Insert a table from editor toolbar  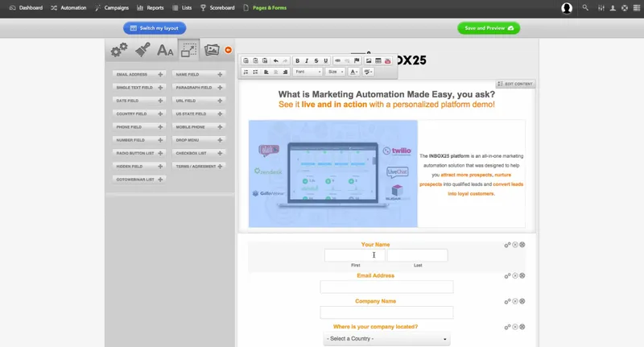pyautogui.click(x=378, y=60)
